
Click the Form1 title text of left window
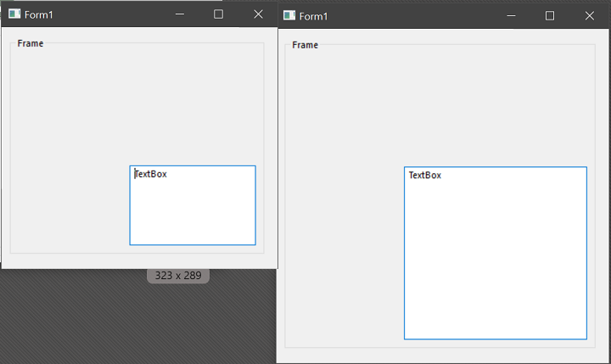pyautogui.click(x=39, y=15)
